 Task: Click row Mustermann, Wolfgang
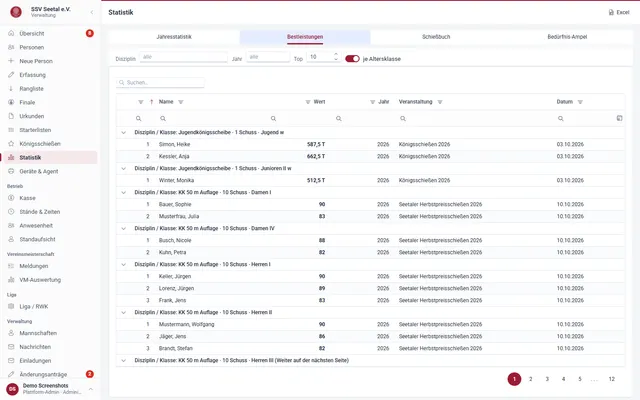(370, 324)
